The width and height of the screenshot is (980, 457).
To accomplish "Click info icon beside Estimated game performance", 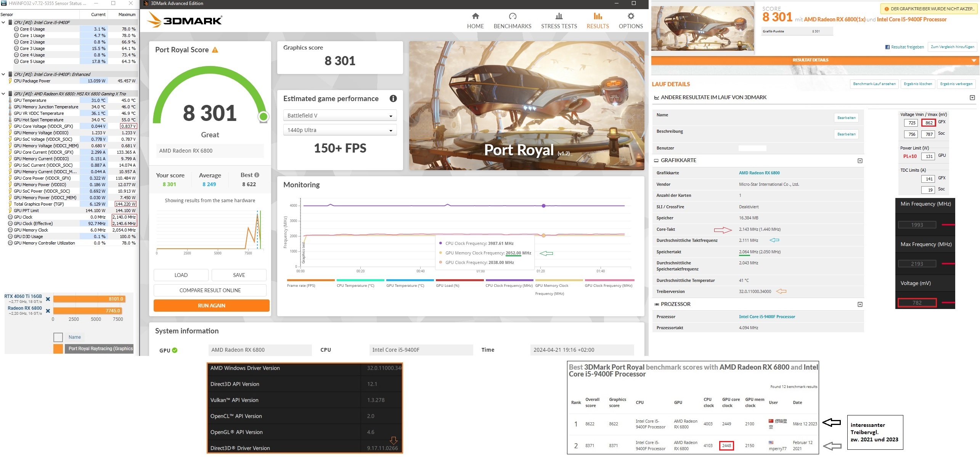I will click(393, 98).
